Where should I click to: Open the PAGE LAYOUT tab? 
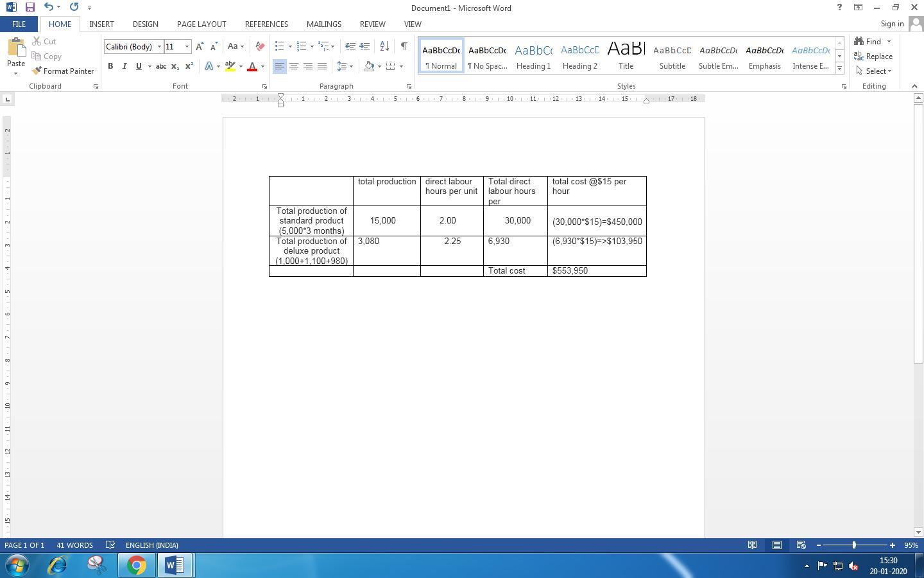coord(201,24)
